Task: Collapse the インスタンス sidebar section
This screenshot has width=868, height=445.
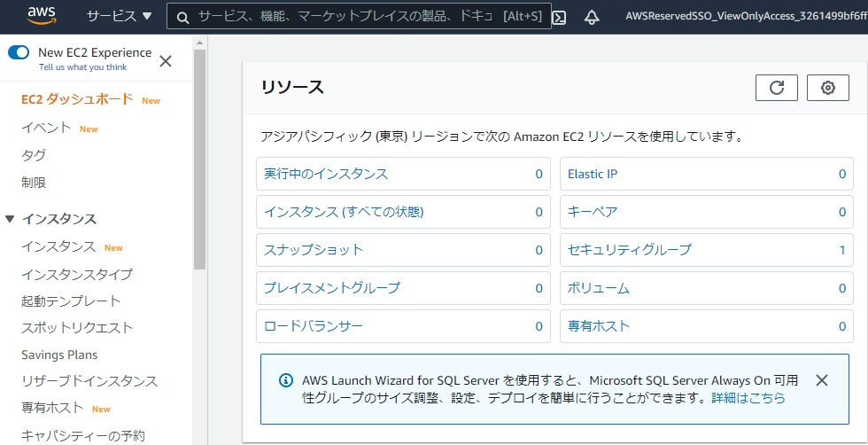Action: (9, 219)
